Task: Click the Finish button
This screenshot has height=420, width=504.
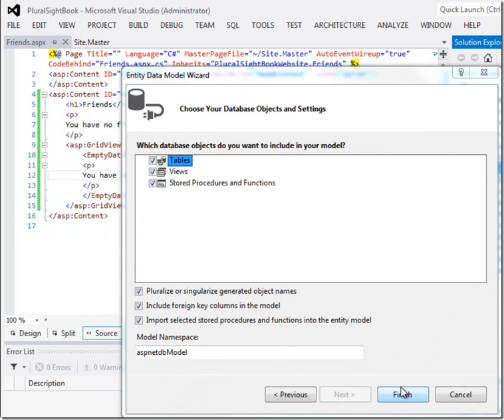Action: [403, 394]
